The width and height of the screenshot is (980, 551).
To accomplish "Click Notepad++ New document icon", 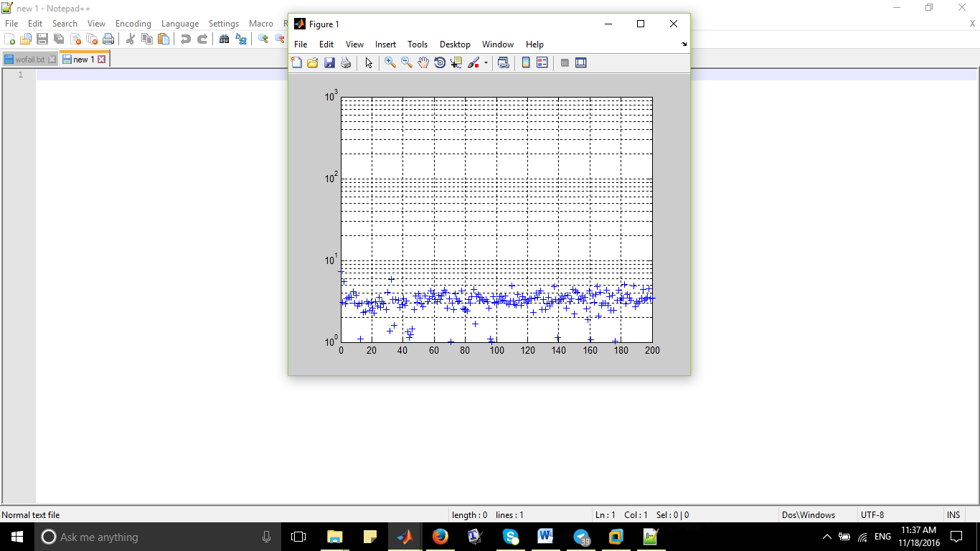I will click(x=10, y=39).
